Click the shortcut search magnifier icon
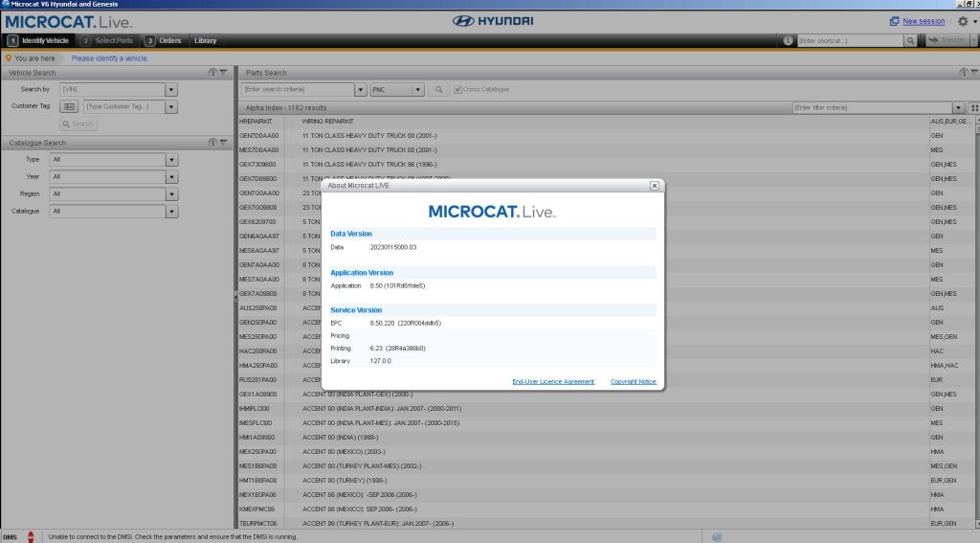The height and width of the screenshot is (543, 980). [910, 41]
